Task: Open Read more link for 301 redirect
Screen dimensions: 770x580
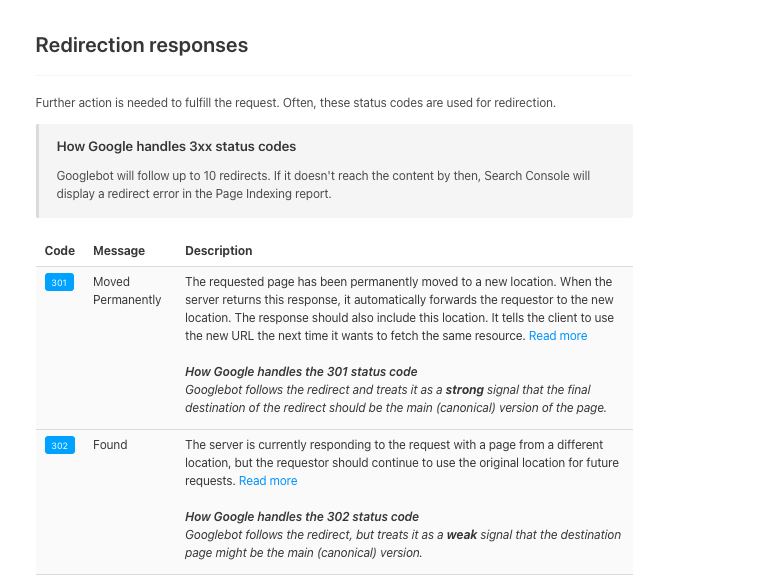Action: coord(558,336)
